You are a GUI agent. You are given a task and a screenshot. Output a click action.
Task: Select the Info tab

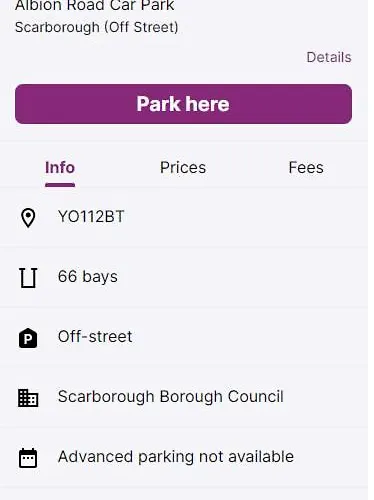coord(60,167)
